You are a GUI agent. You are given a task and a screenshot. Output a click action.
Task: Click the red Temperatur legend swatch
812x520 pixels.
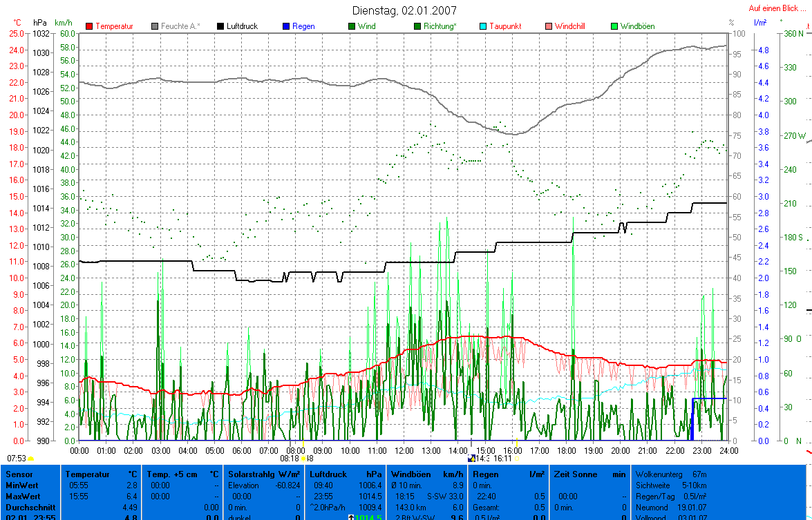(x=90, y=26)
